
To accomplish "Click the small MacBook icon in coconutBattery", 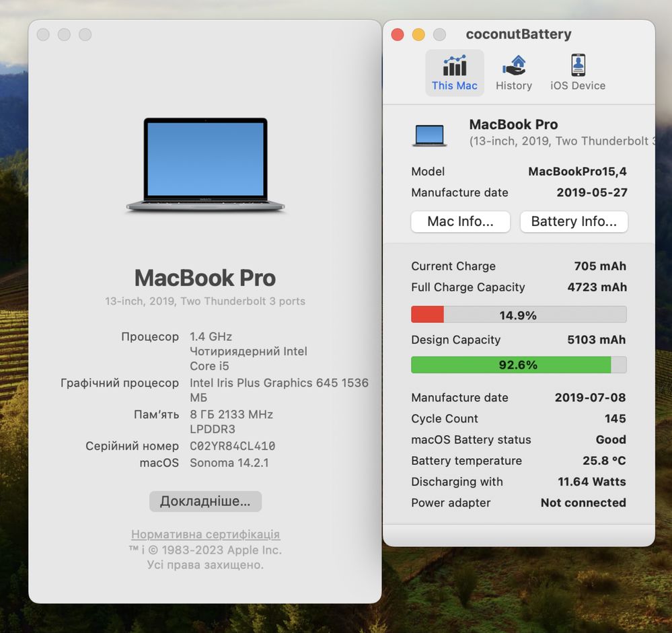I will pyautogui.click(x=429, y=135).
